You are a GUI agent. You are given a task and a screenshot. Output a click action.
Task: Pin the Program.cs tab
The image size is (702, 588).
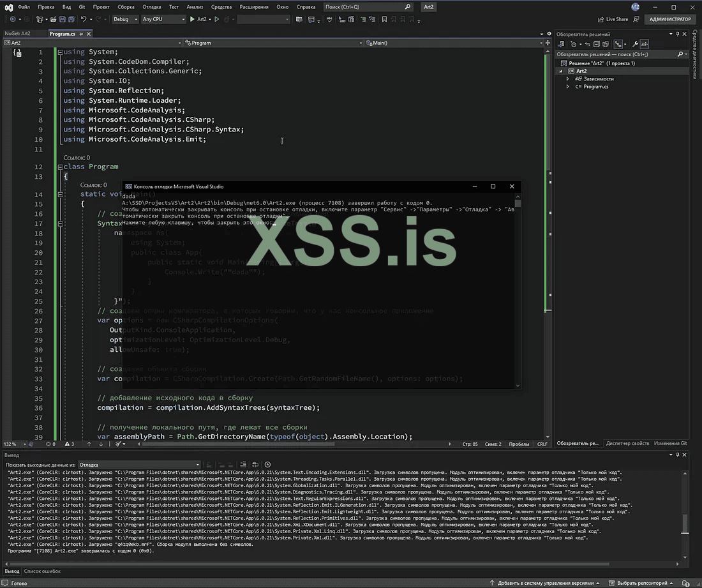(81, 34)
